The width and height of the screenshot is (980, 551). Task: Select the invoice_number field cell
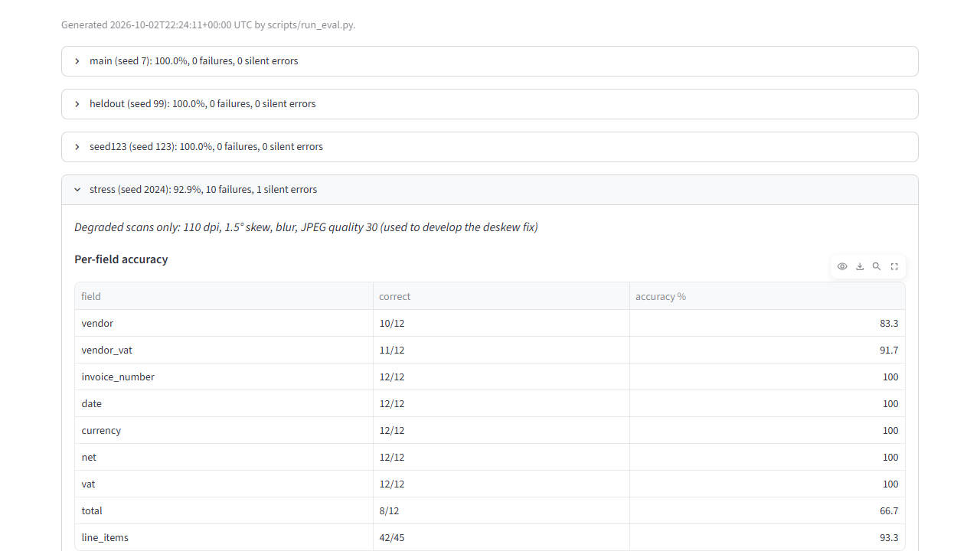tap(224, 377)
